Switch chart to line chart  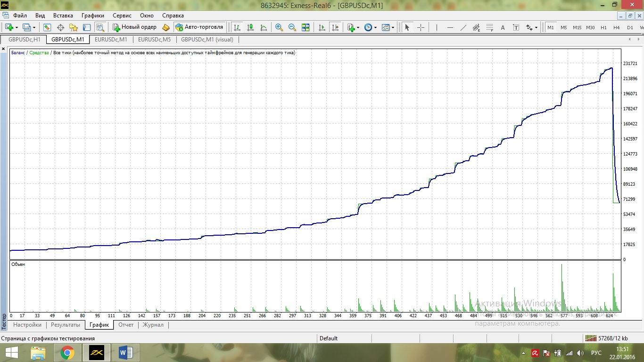(x=264, y=27)
